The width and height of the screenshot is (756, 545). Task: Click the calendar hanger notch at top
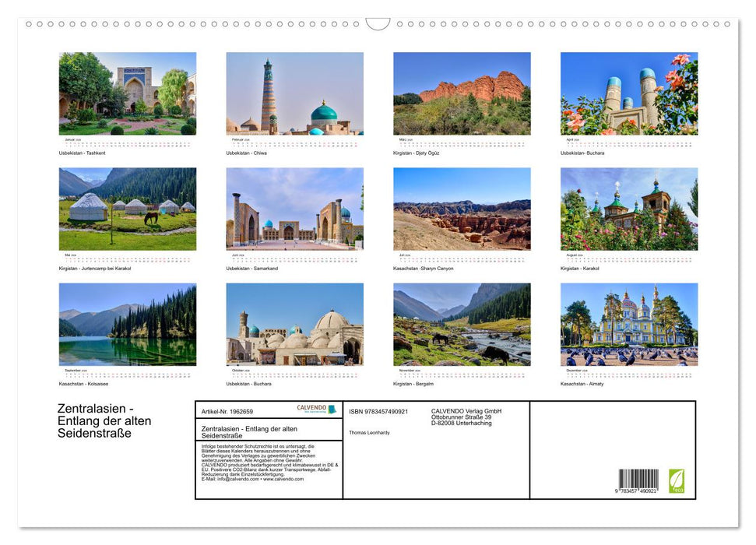coord(378,24)
